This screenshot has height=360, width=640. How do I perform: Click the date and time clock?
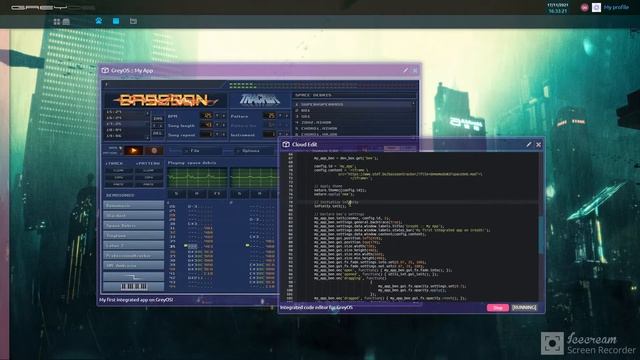[x=557, y=8]
